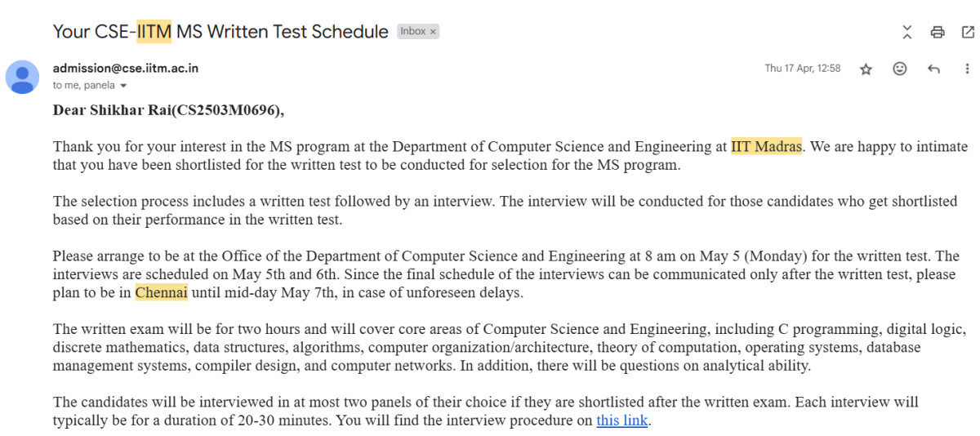
Task: Open the email in a new window
Action: [x=968, y=33]
